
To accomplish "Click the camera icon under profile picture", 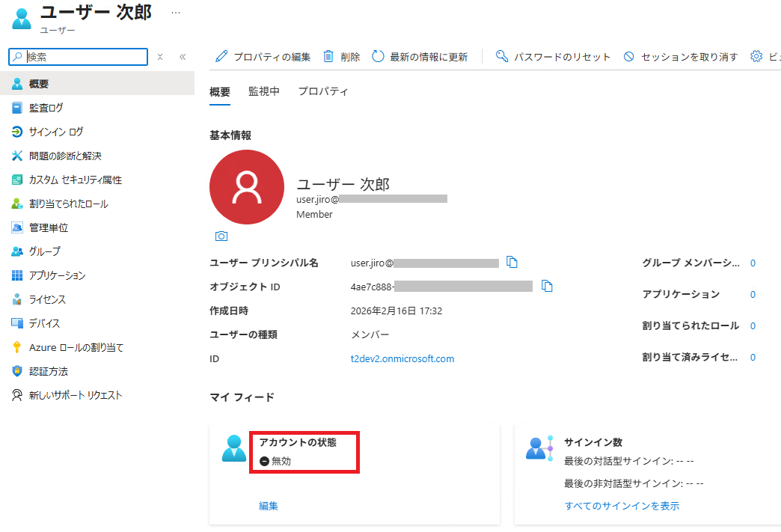I will click(221, 236).
